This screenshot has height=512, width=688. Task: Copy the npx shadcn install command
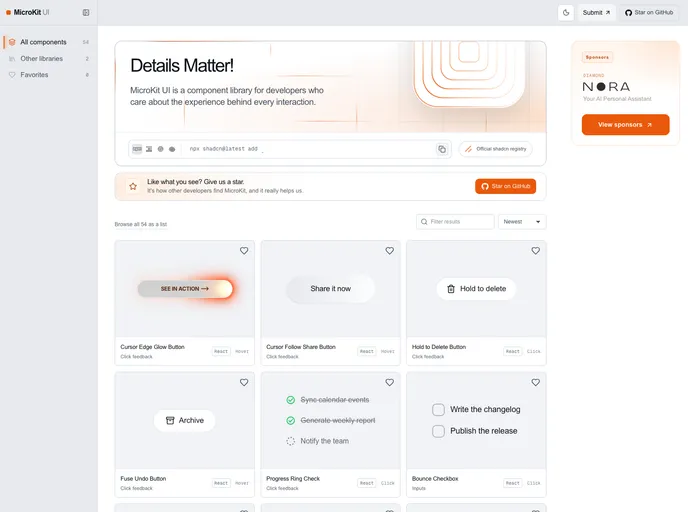[442, 149]
